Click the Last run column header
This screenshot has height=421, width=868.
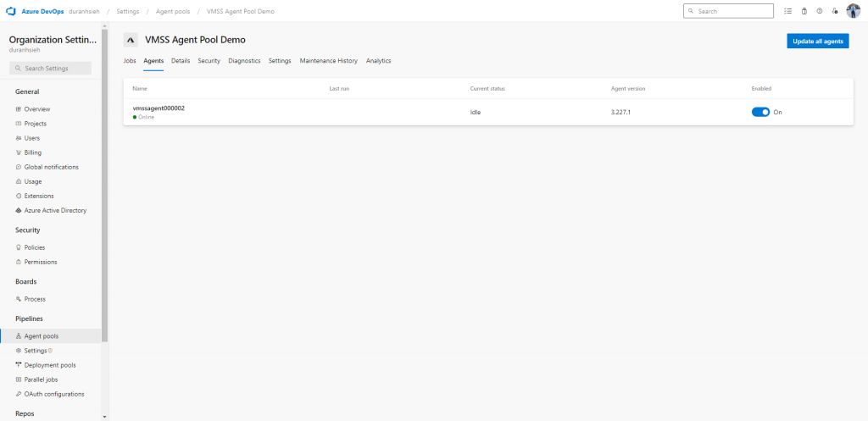339,88
